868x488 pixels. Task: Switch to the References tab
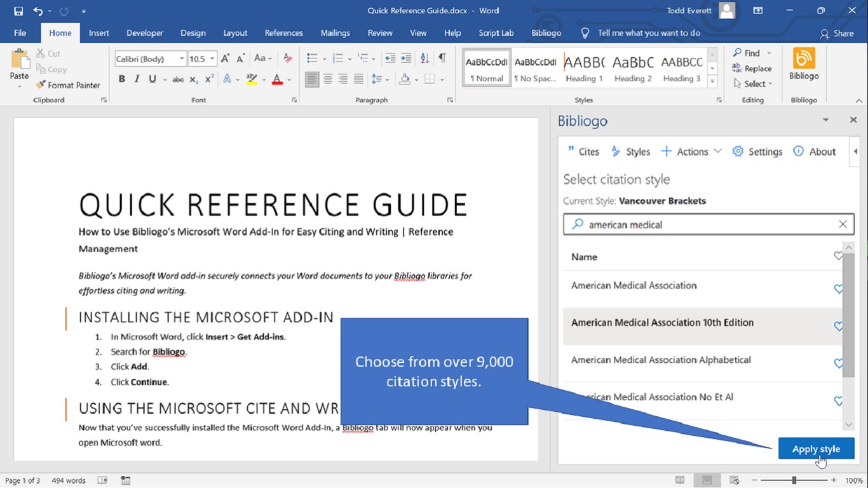pos(283,33)
